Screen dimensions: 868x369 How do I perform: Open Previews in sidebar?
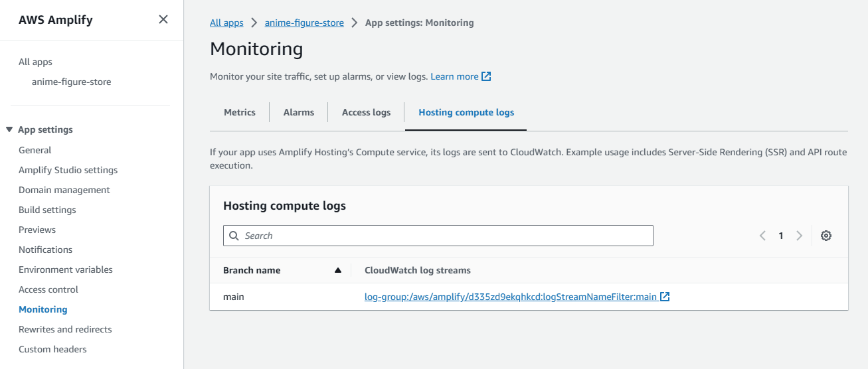point(37,230)
